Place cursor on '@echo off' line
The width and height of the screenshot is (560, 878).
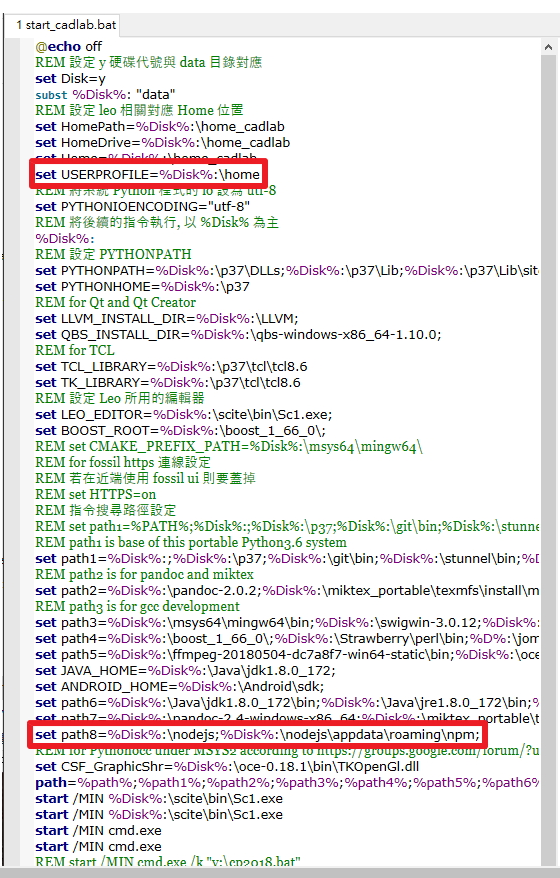(68, 46)
